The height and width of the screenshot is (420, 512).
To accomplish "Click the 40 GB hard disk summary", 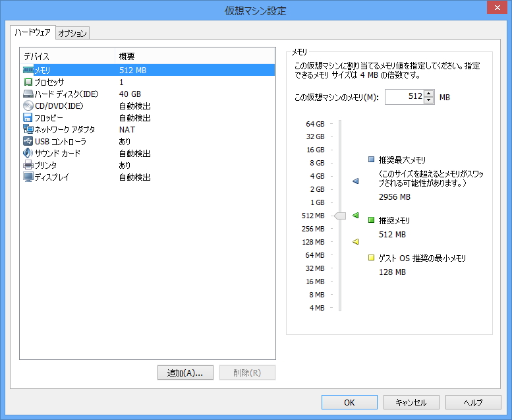I will [130, 94].
